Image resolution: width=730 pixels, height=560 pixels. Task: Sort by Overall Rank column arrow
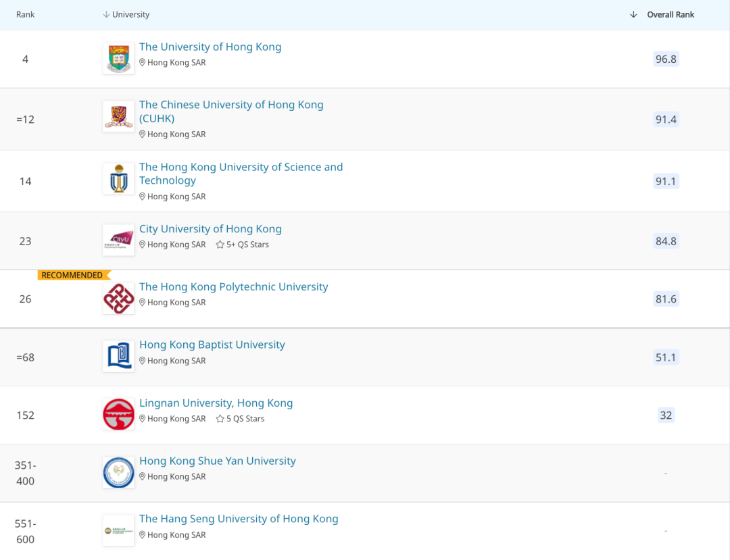(633, 15)
